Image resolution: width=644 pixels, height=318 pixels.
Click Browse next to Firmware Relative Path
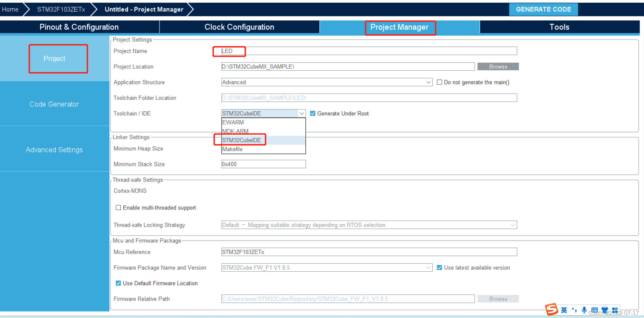pos(498,299)
